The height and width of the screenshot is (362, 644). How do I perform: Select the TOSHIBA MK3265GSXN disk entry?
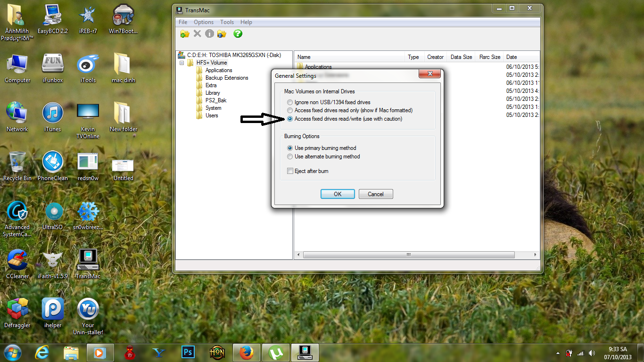[x=233, y=55]
